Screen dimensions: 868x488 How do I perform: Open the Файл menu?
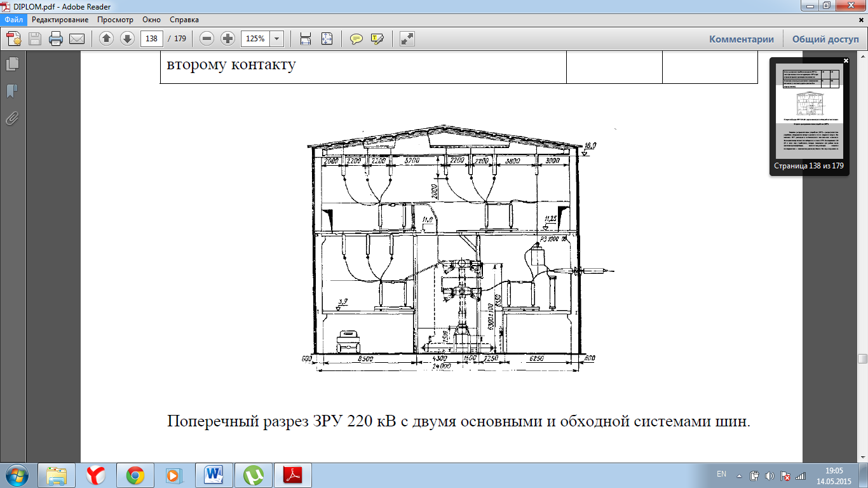(x=13, y=20)
